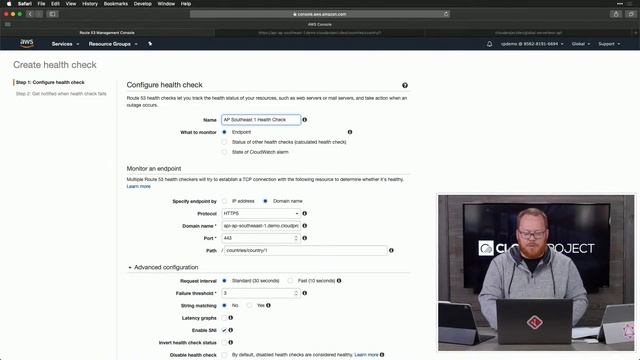Click the Safari address bar

pyautogui.click(x=320, y=14)
